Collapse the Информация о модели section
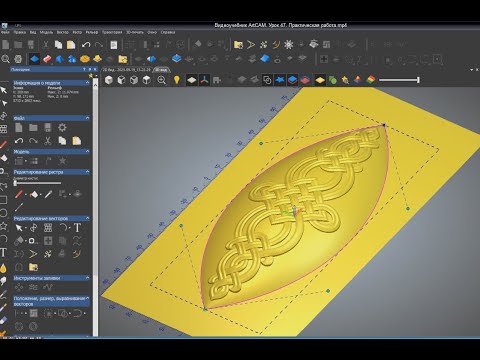480x360 pixels. click(87, 83)
